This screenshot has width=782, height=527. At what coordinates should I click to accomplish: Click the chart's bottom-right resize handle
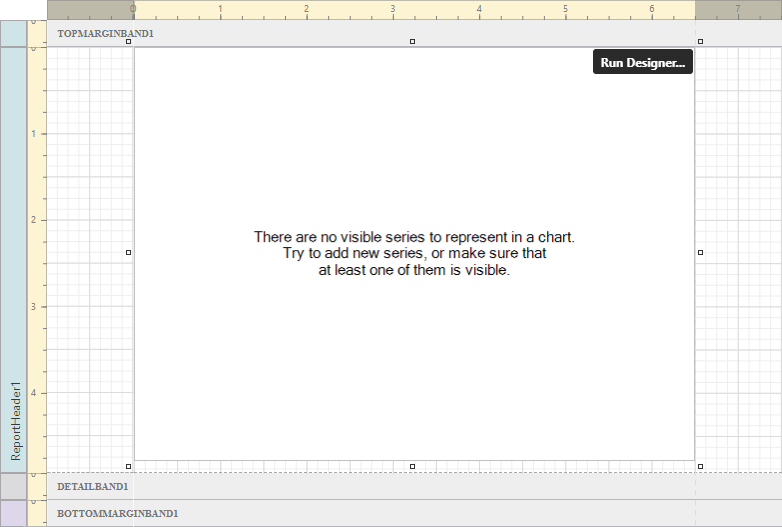pos(700,466)
